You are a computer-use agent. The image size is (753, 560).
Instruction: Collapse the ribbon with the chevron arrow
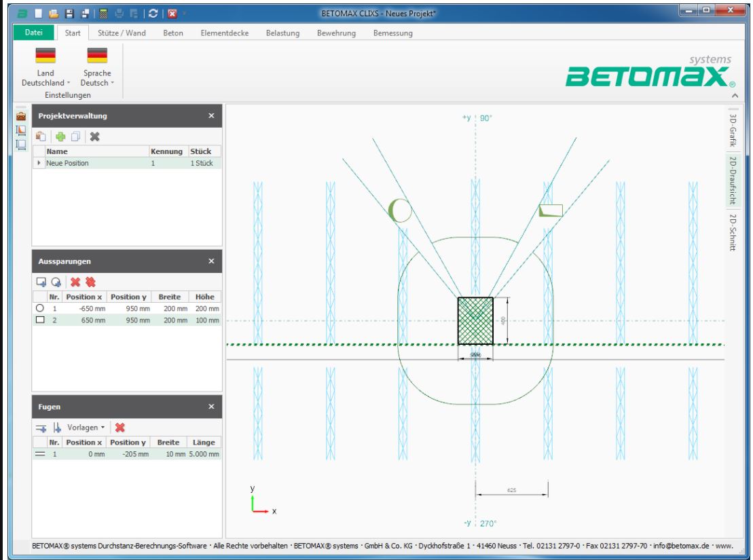click(735, 96)
